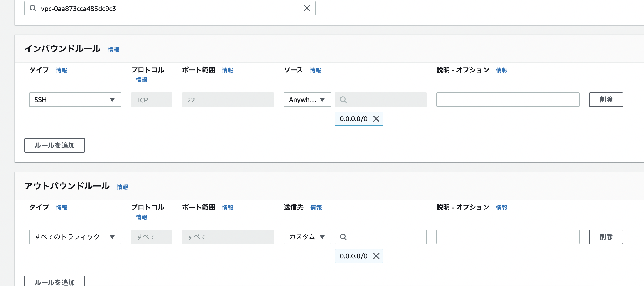This screenshot has height=286, width=644.
Task: Open the Anywhere source dropdown
Action: (x=307, y=100)
